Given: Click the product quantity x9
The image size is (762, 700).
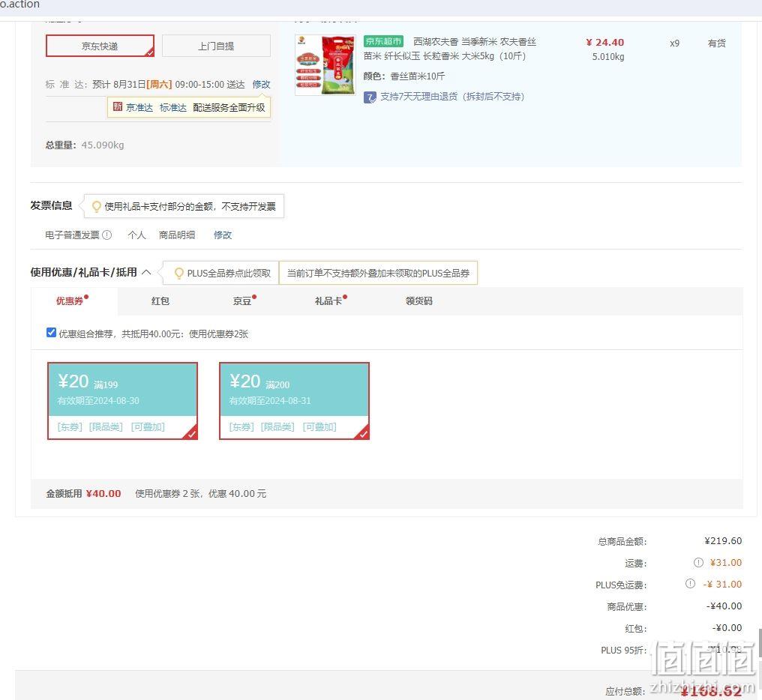Looking at the screenshot, I should (674, 43).
